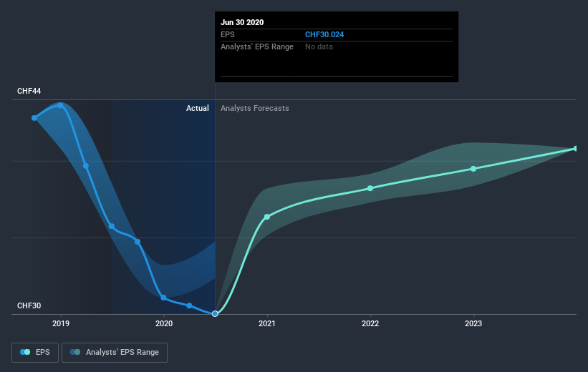Select the highlighted Jun 30 2020 data point
The height and width of the screenshot is (372, 588).
point(215,313)
